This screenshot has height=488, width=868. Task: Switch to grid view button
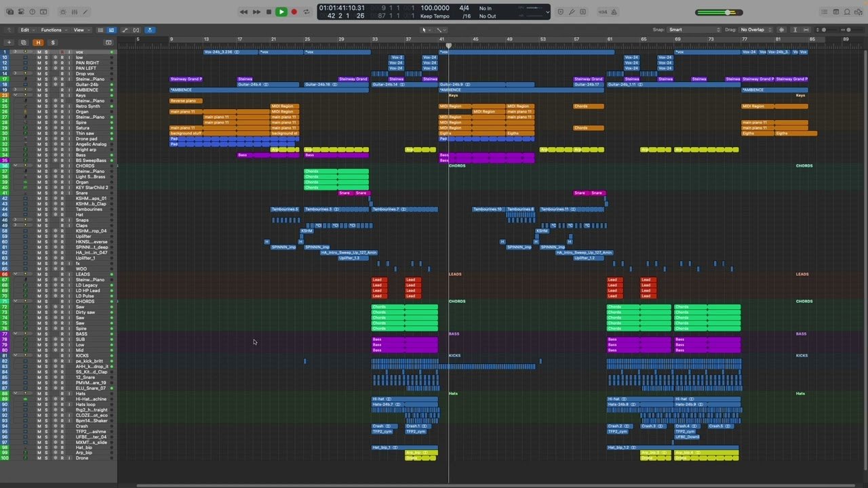pyautogui.click(x=100, y=30)
